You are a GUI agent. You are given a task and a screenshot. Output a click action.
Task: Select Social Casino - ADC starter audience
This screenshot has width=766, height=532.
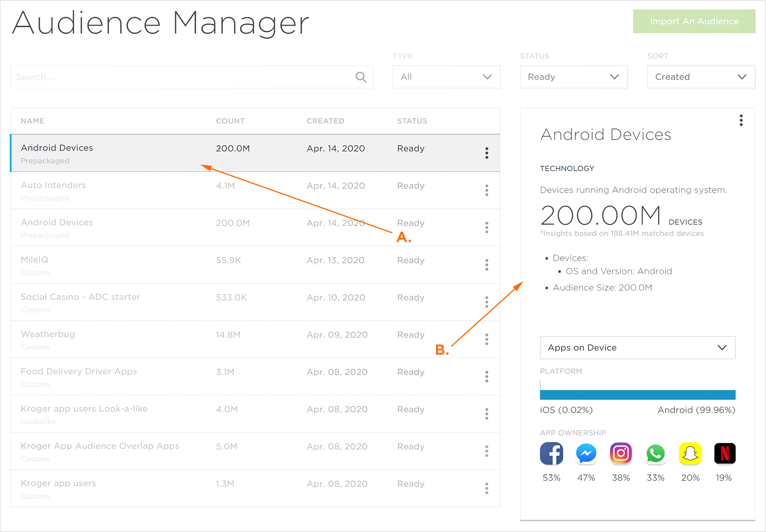(255, 302)
